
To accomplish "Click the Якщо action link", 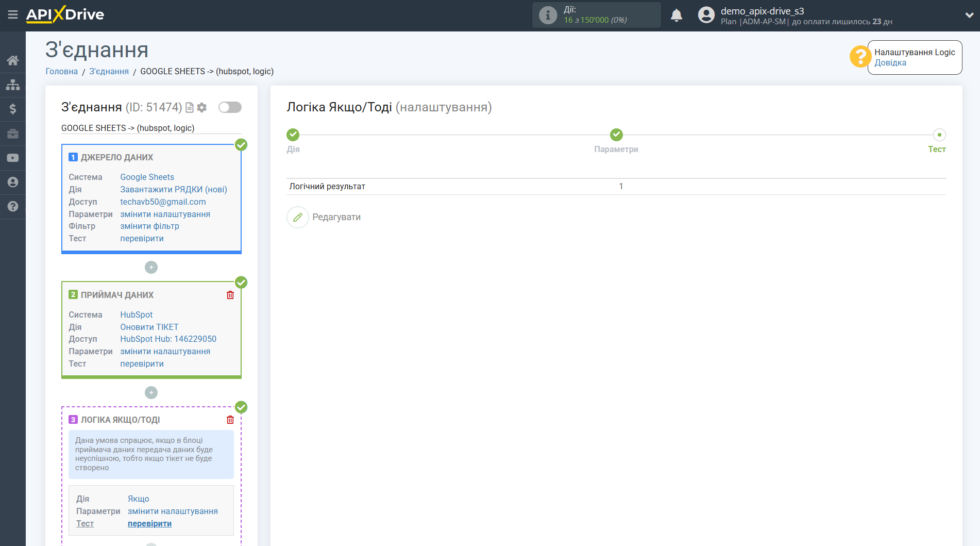I will point(138,499).
